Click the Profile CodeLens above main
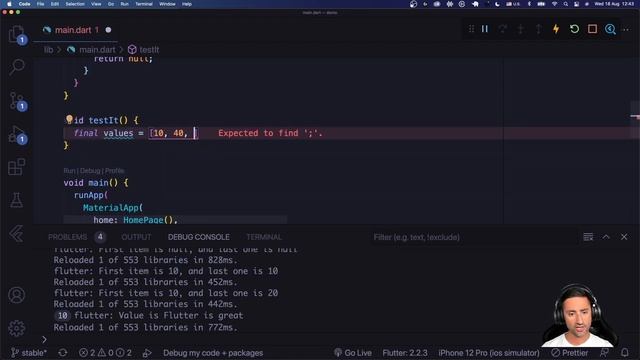Viewport: 640px width, 360px height. [x=114, y=171]
